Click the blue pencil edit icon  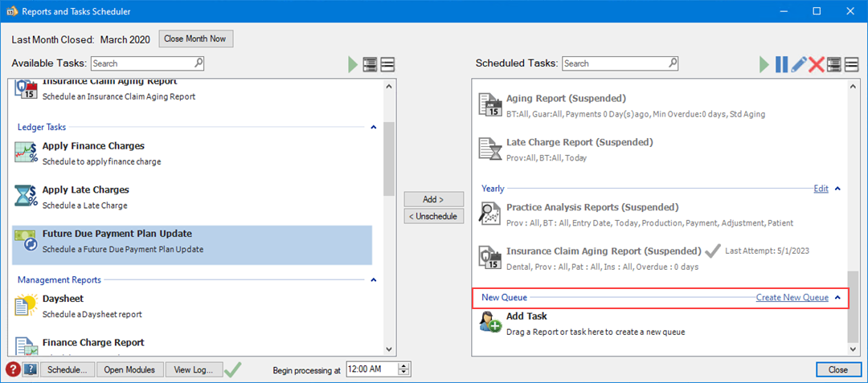tap(799, 64)
